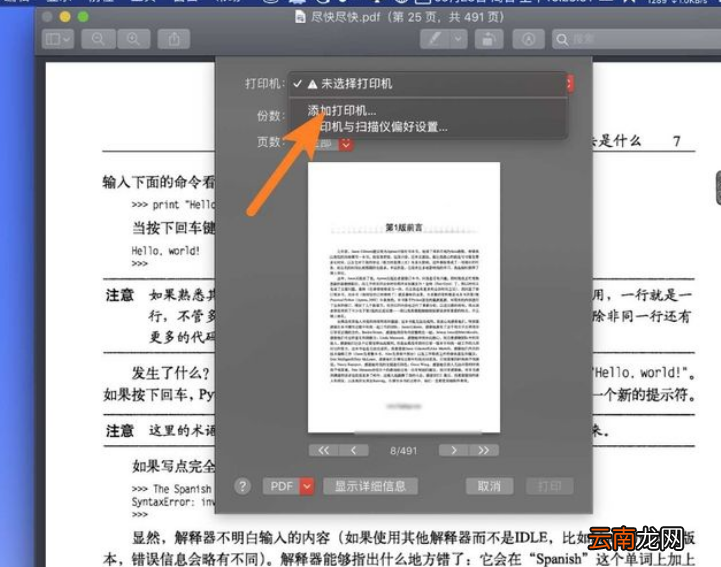721x567 pixels.
Task: Click the red printer popup stepper arrows
Action: (x=570, y=84)
